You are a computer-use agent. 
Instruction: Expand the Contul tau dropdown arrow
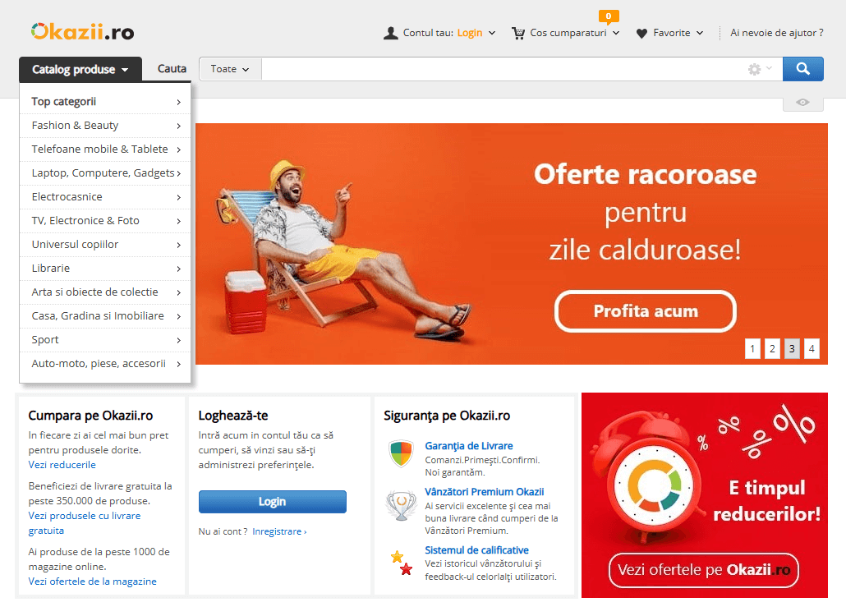[x=491, y=33]
